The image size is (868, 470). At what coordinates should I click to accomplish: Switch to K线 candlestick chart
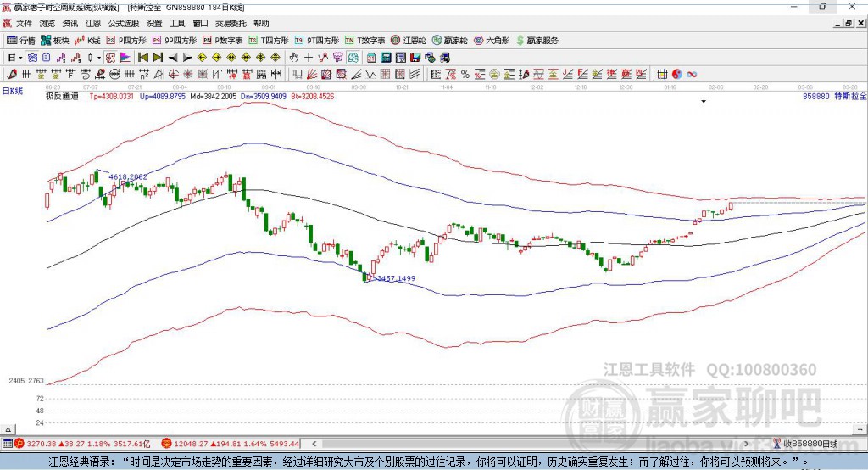87,41
